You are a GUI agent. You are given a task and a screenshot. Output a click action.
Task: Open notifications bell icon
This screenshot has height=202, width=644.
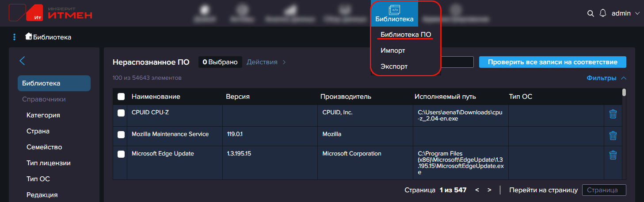pyautogui.click(x=602, y=14)
